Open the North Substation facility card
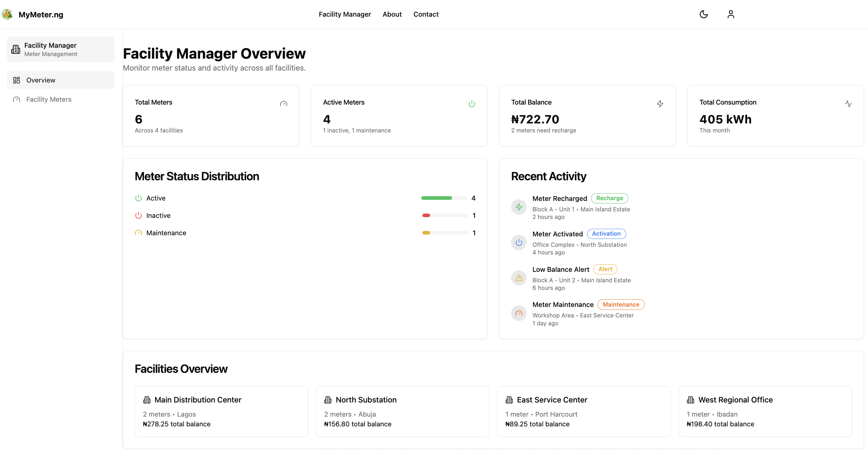868x451 pixels. pyautogui.click(x=403, y=412)
